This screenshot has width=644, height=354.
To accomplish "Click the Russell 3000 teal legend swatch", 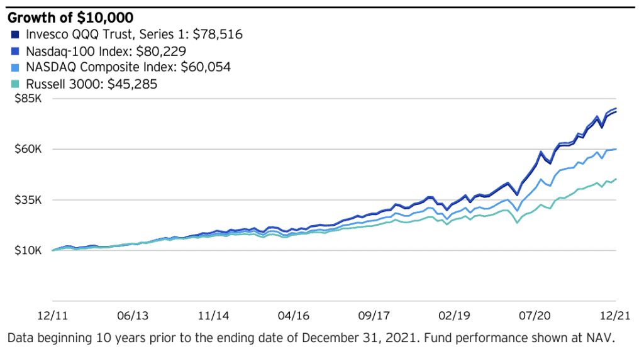I will (x=15, y=84).
